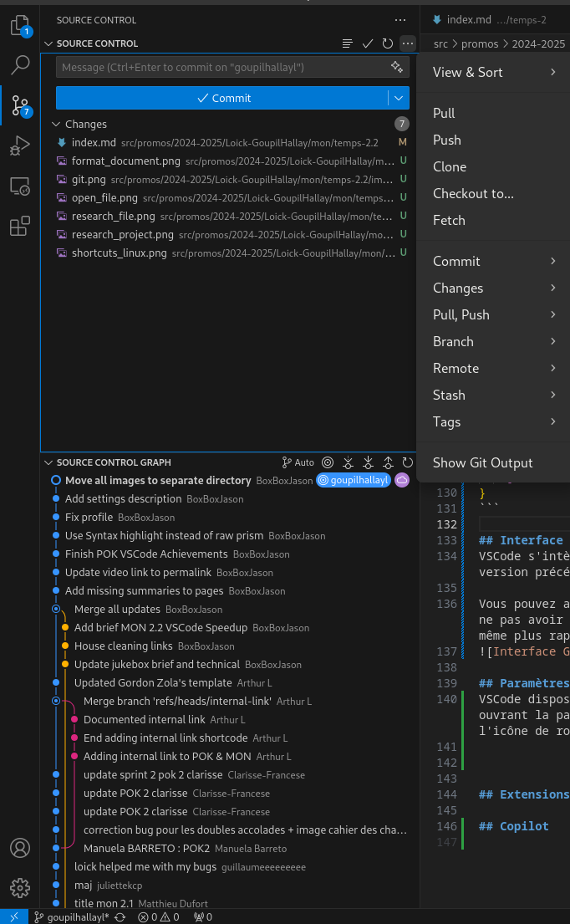Expand the Stash submenu
570x924 pixels.
tap(494, 395)
